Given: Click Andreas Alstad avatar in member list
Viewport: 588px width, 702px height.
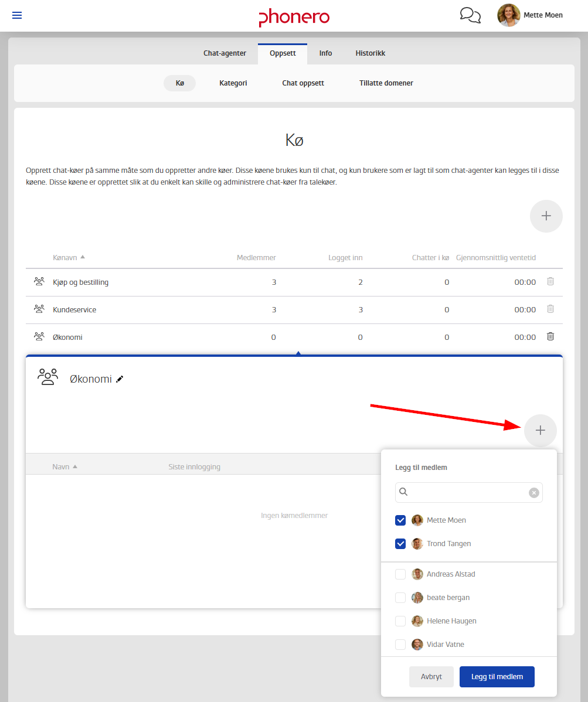Looking at the screenshot, I should click(x=417, y=574).
